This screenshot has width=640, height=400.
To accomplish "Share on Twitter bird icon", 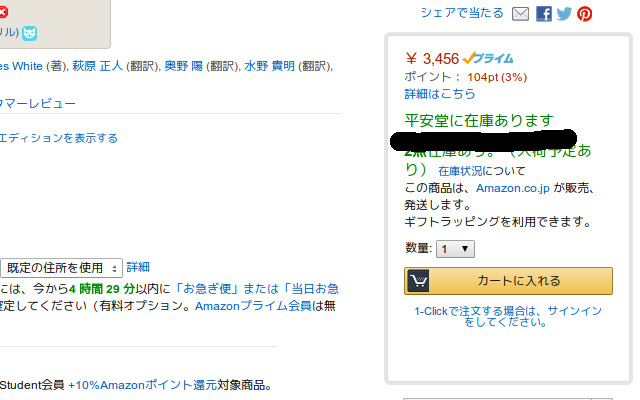I will pos(564,14).
